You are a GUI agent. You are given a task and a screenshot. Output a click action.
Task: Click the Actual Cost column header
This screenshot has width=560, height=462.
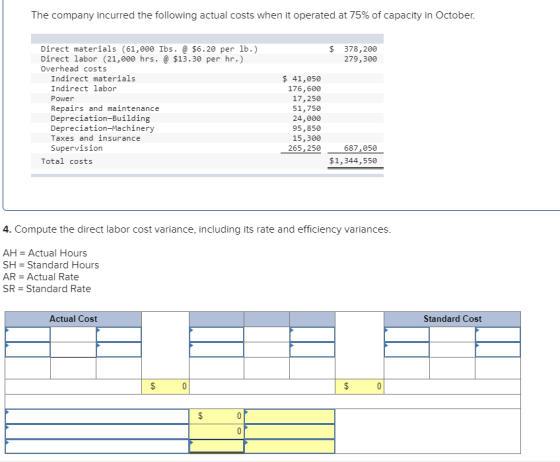point(73,319)
